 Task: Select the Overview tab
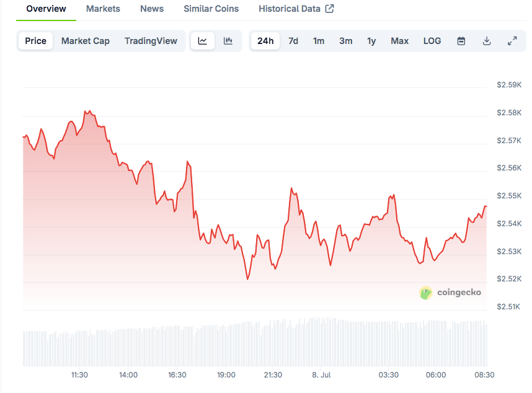click(x=46, y=9)
